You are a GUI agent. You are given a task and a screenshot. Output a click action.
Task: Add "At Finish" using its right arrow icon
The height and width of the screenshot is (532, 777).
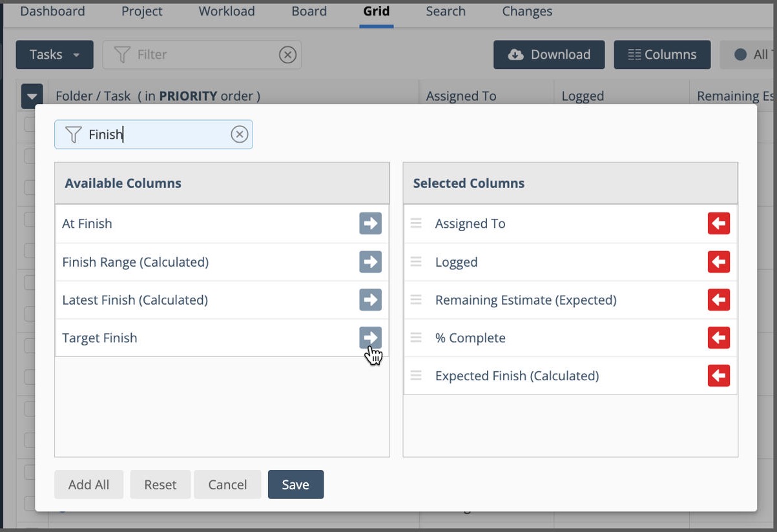(369, 223)
